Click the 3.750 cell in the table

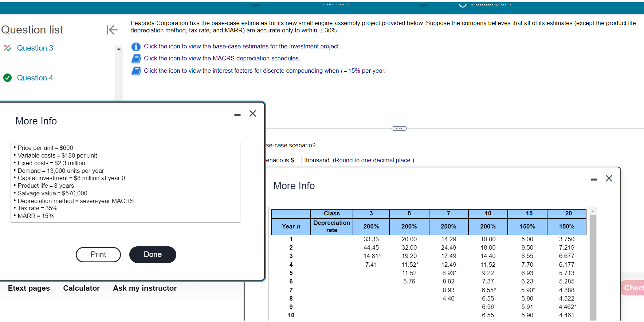click(x=567, y=239)
